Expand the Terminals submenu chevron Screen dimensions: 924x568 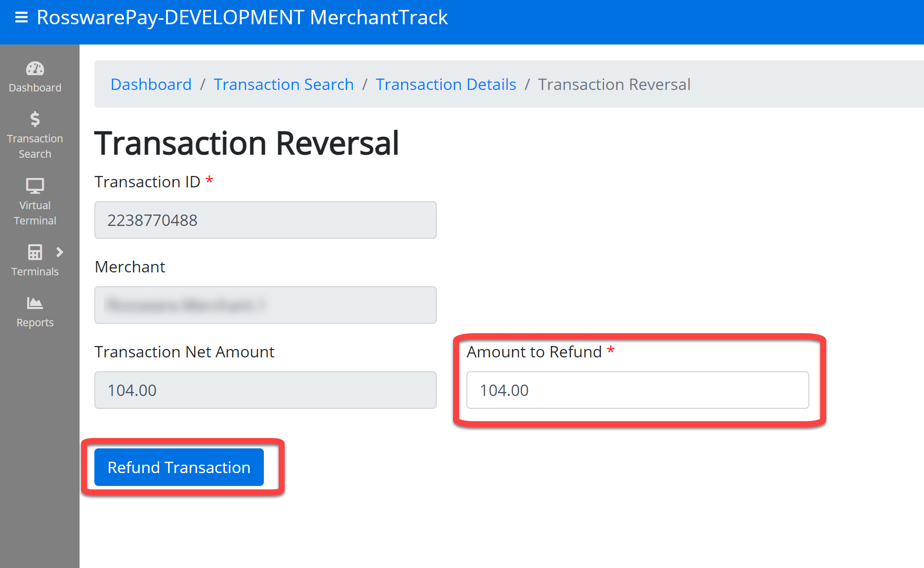(x=60, y=252)
